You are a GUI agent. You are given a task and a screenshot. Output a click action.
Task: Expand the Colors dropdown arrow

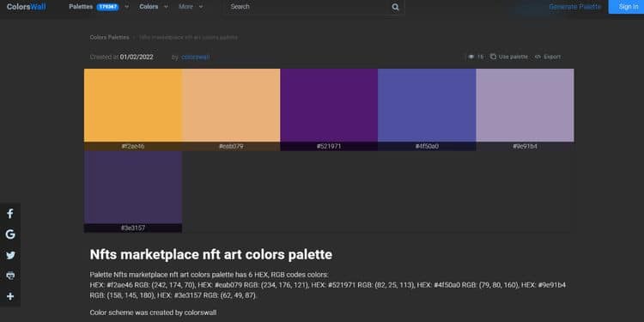166,7
